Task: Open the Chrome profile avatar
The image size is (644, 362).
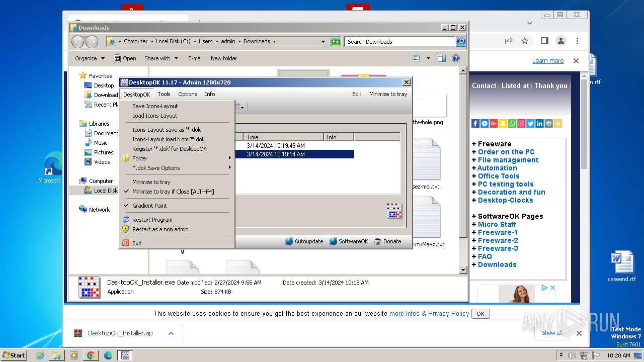Action: (x=560, y=41)
